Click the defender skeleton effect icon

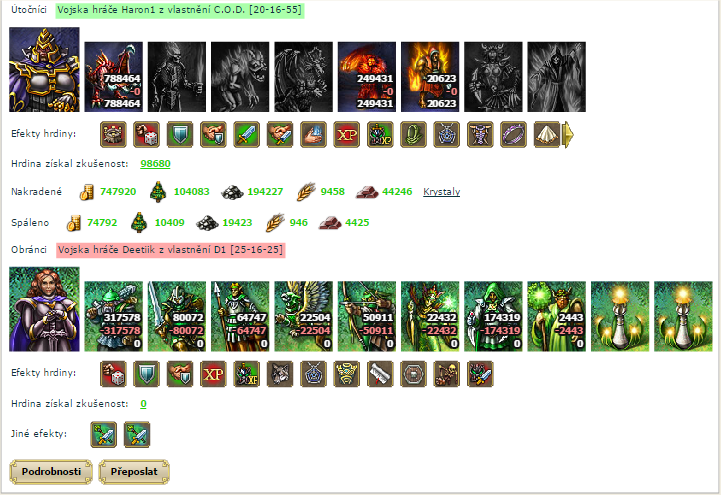click(447, 374)
